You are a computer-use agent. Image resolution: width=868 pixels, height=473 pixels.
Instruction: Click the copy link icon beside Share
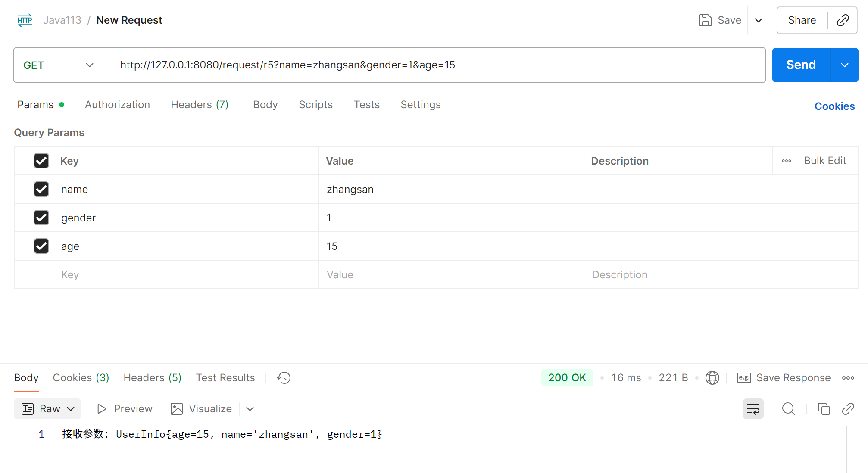[843, 20]
